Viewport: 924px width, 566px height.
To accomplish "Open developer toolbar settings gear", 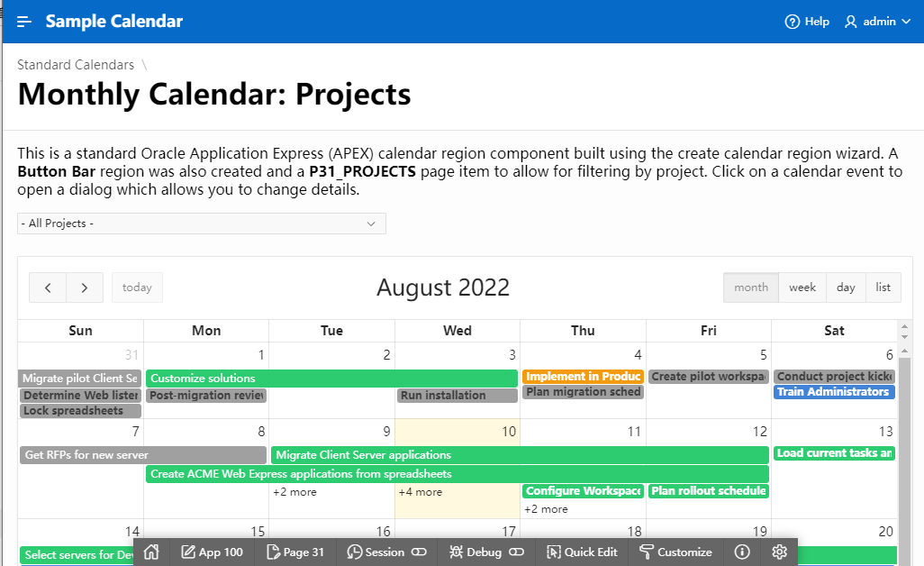I will pos(780,552).
